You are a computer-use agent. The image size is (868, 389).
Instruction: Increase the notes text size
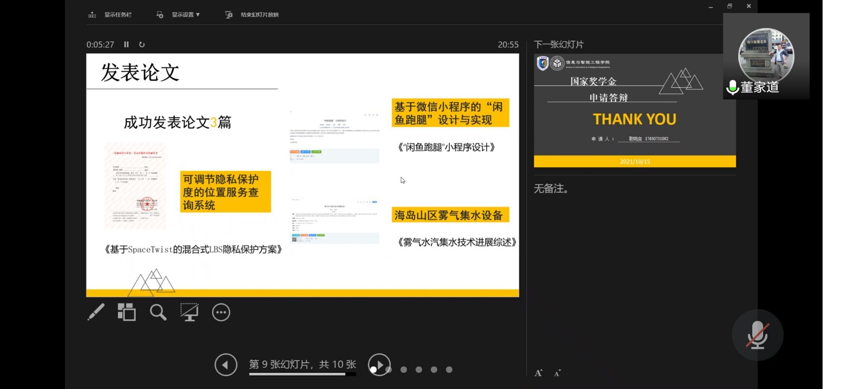(538, 373)
